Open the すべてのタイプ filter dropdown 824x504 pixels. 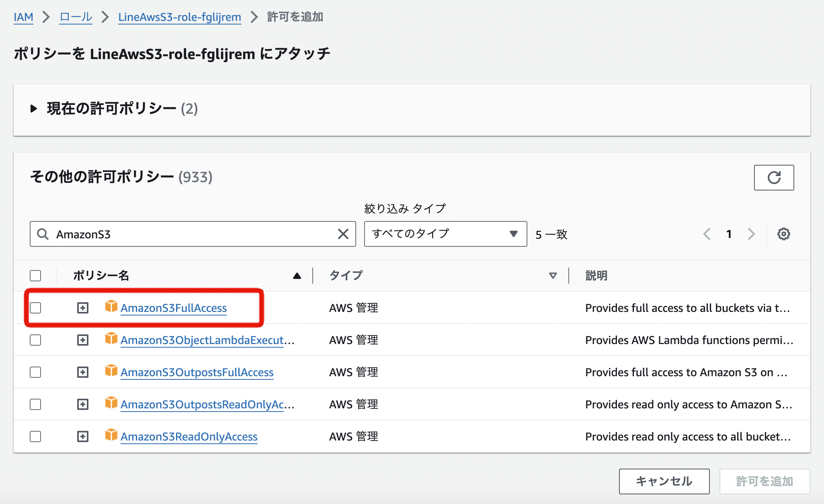(x=445, y=234)
